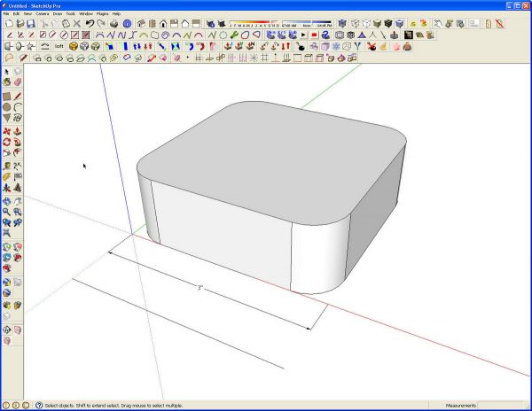This screenshot has height=411, width=532.
Task: Click the Undo arrow in toolbar
Action: (x=90, y=23)
